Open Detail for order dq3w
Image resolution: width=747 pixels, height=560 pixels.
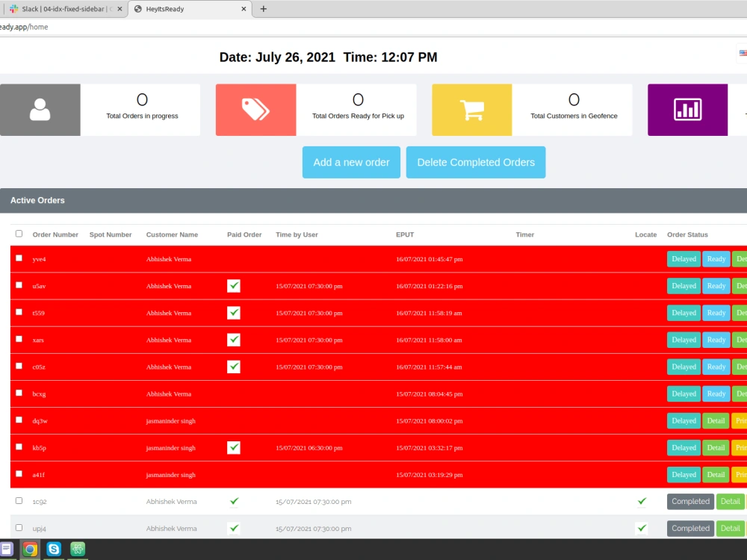716,421
